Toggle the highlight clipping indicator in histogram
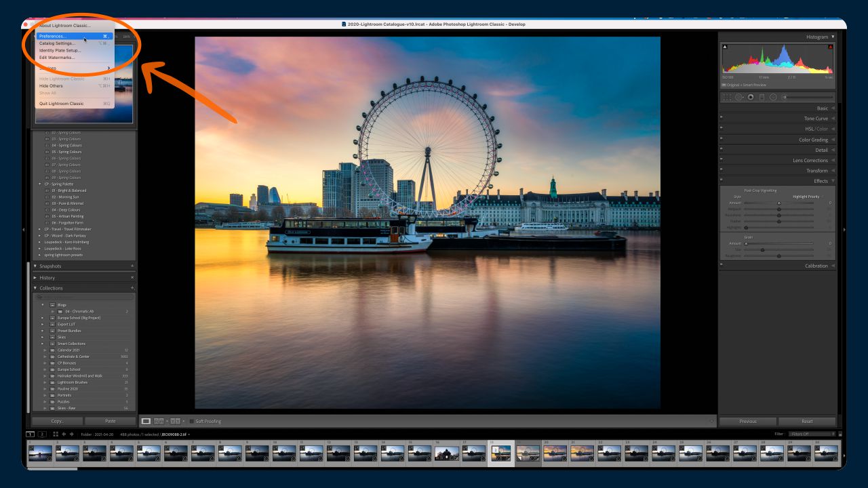 (830, 47)
